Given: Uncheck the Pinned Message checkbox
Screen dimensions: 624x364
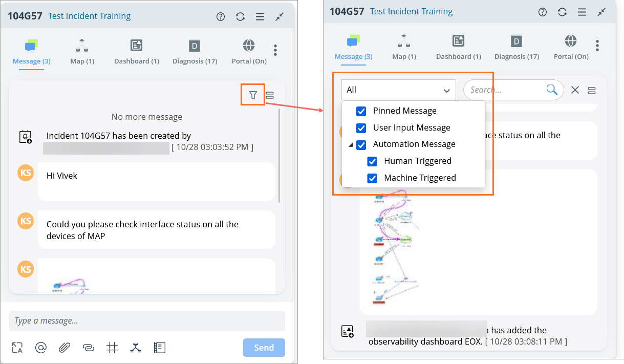Looking at the screenshot, I should tap(361, 111).
